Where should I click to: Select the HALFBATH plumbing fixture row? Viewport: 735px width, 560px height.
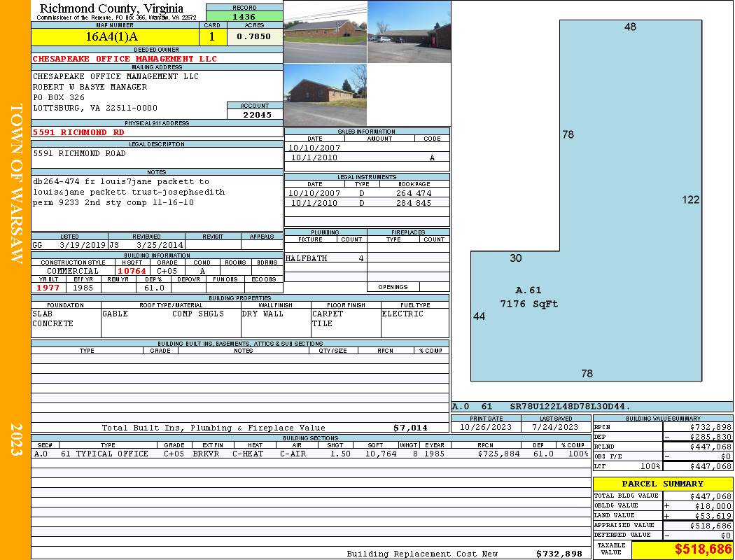pyautogui.click(x=325, y=258)
